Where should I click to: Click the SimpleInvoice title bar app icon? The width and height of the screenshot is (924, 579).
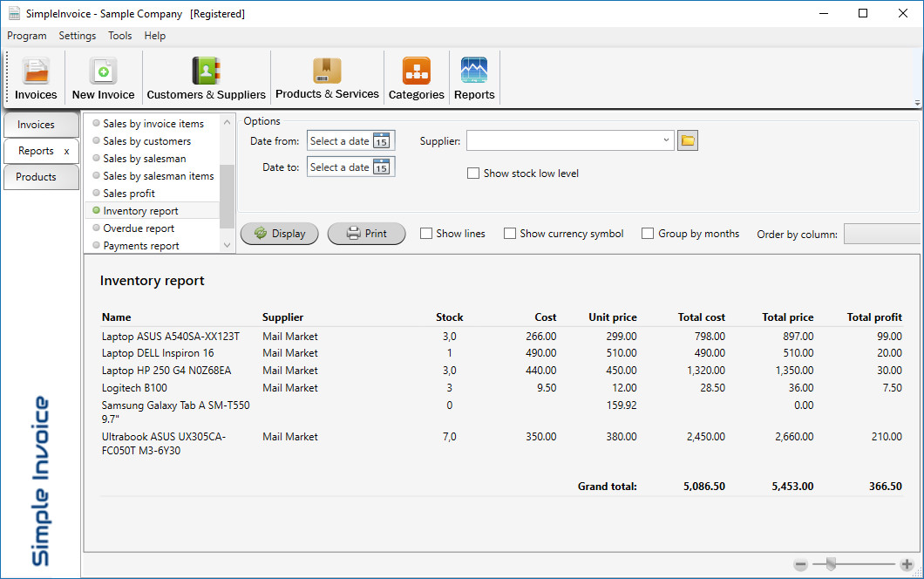14,13
